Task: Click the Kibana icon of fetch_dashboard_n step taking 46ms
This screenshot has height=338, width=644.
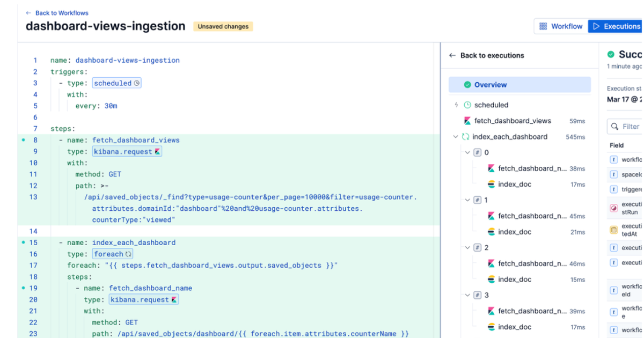Action: point(491,263)
